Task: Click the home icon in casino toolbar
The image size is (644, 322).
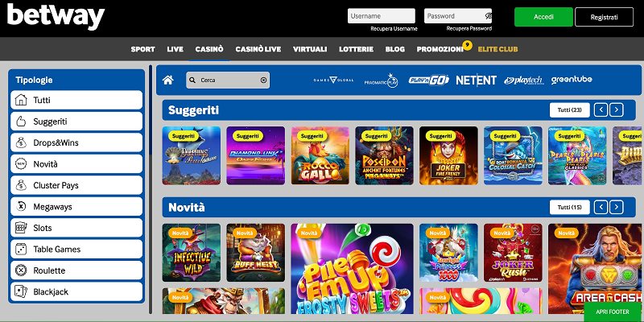Action: coord(168,80)
